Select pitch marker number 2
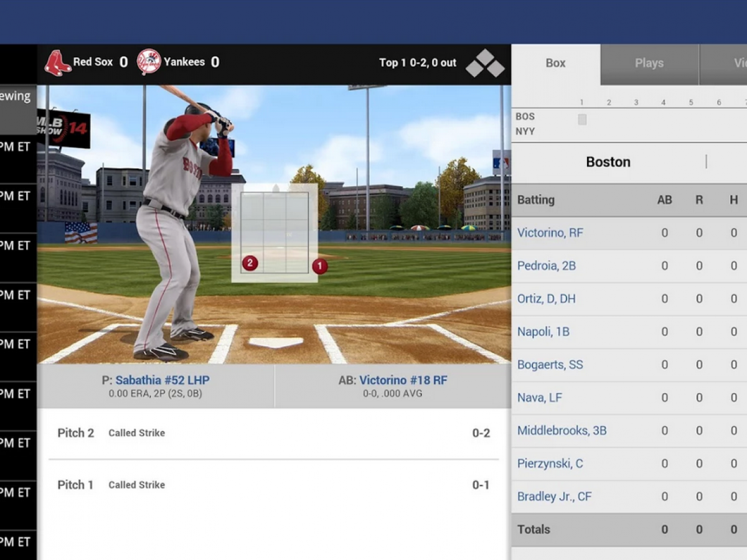This screenshot has width=747, height=560. point(250,263)
